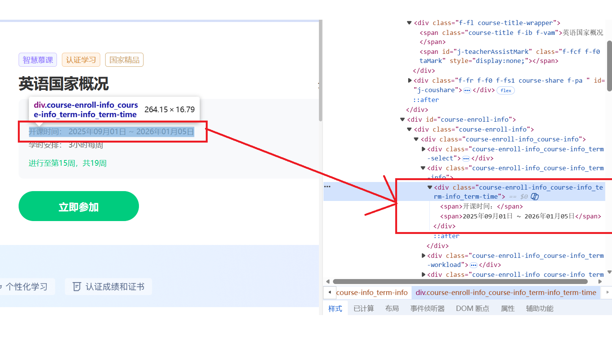
Task: Select the j-teacherAssistMark span DOM line
Action: (x=509, y=56)
